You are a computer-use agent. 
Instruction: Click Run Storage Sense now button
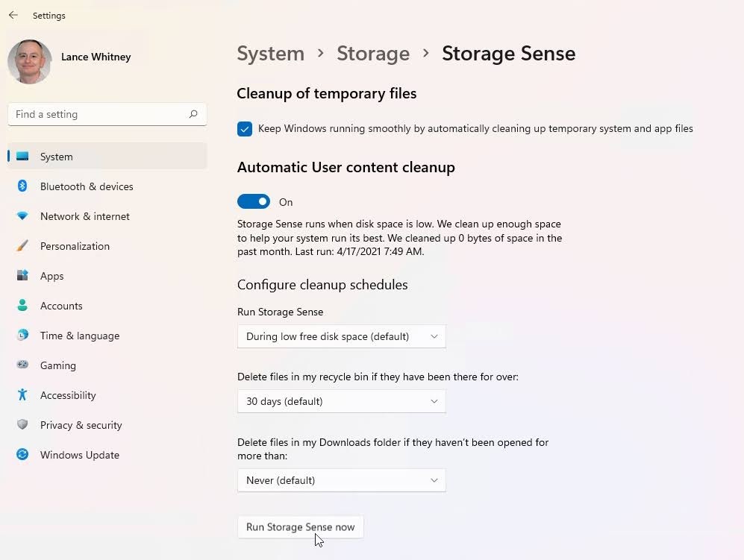tap(300, 527)
